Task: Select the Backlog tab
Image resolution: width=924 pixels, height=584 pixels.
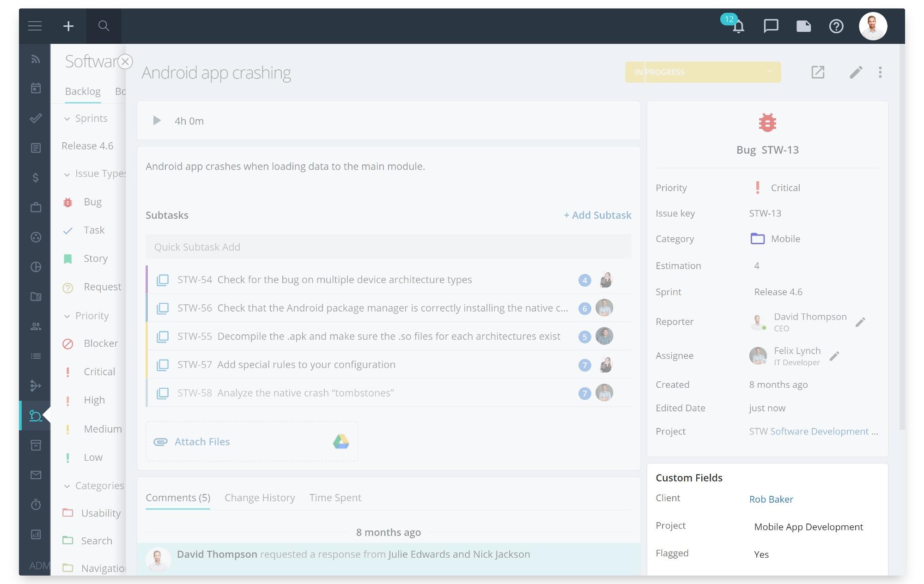Action: click(x=83, y=91)
